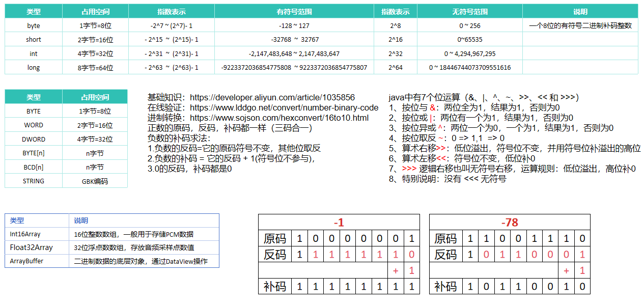Click the 8、特别说明 line
Viewport: 644px width, 304px height.
coord(447,179)
